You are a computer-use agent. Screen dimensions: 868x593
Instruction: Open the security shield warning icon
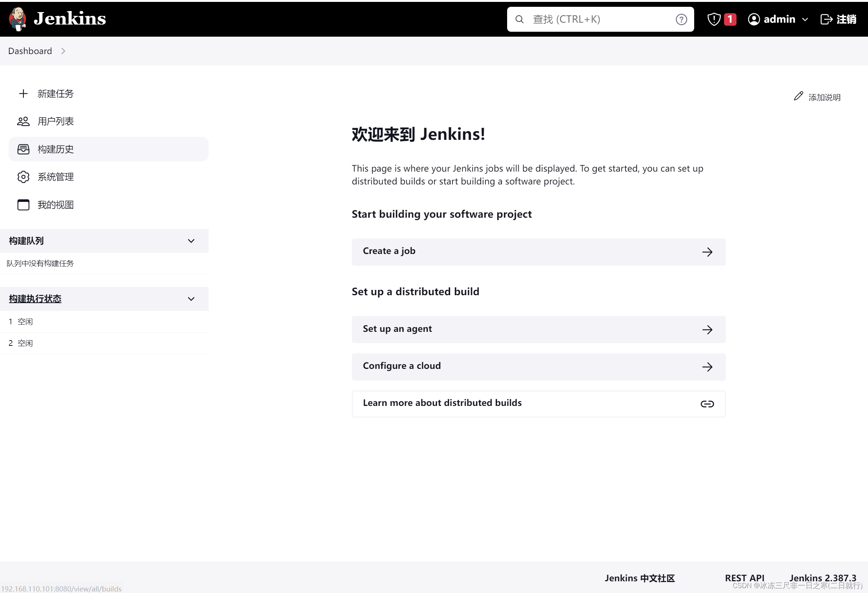coord(714,19)
